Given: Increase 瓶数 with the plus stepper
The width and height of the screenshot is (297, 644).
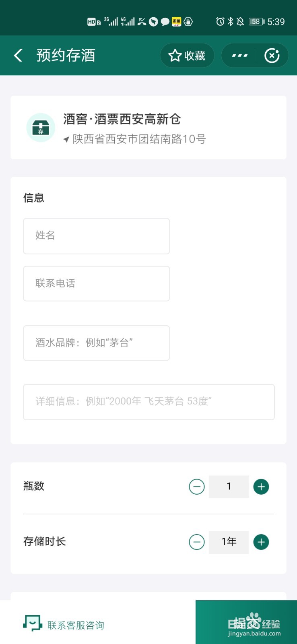Looking at the screenshot, I should click(x=261, y=486).
